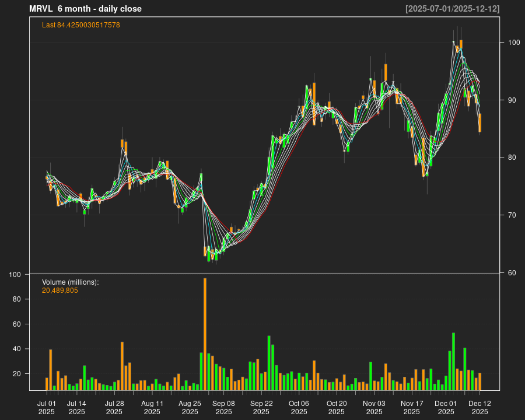Click the tallest green volume bar in December
This screenshot has width=525, height=420.
(453, 360)
